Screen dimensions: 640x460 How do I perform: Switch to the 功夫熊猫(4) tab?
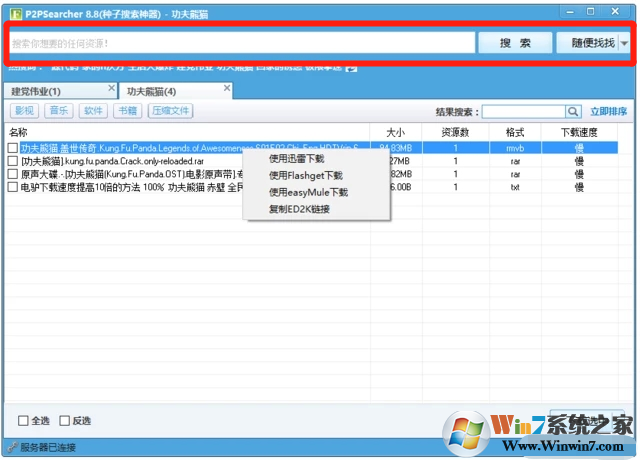176,91
